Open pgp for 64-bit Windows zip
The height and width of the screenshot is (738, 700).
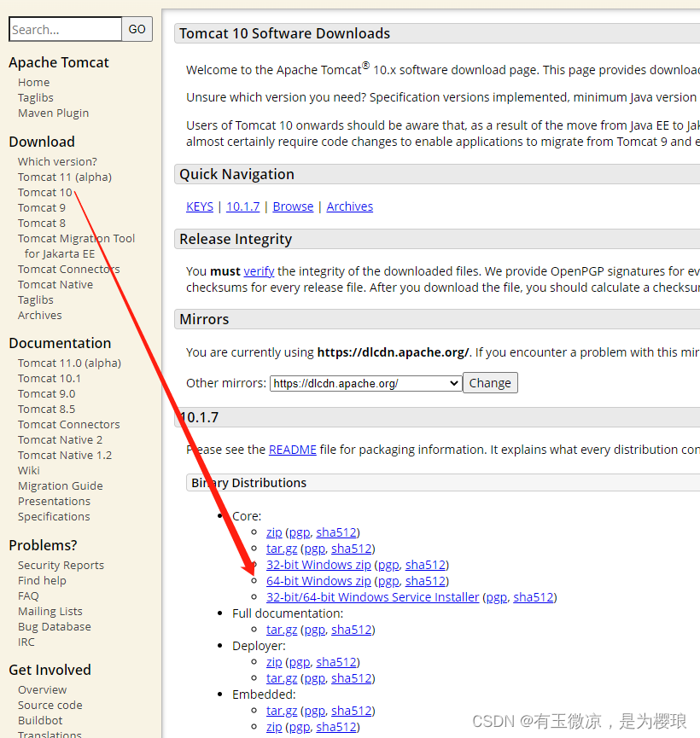pos(388,581)
